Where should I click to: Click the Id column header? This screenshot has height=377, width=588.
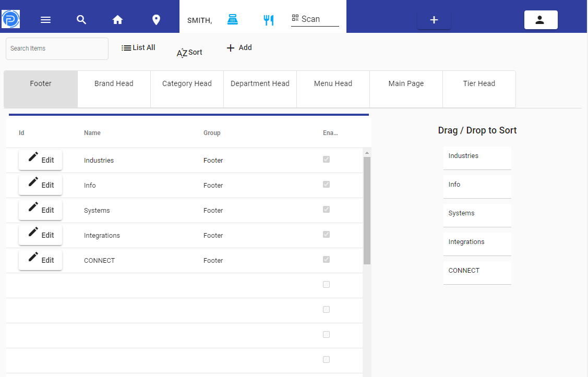pos(21,133)
